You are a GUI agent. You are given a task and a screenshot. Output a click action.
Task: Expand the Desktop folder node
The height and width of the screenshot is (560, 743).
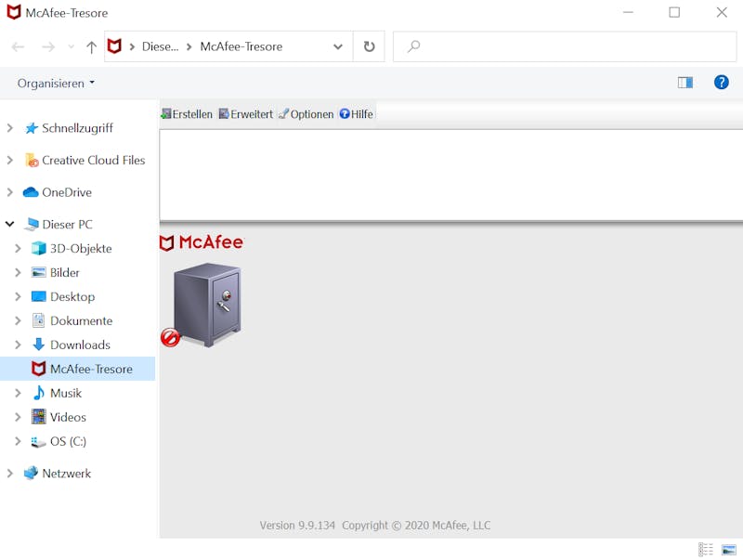pos(18,296)
